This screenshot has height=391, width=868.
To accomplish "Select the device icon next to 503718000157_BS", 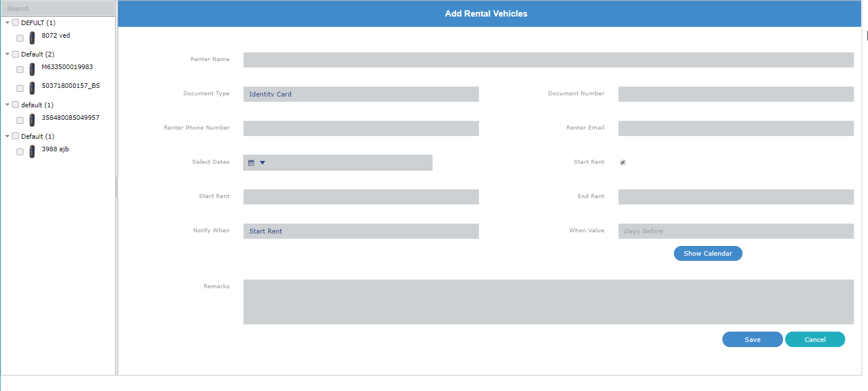I will [33, 88].
